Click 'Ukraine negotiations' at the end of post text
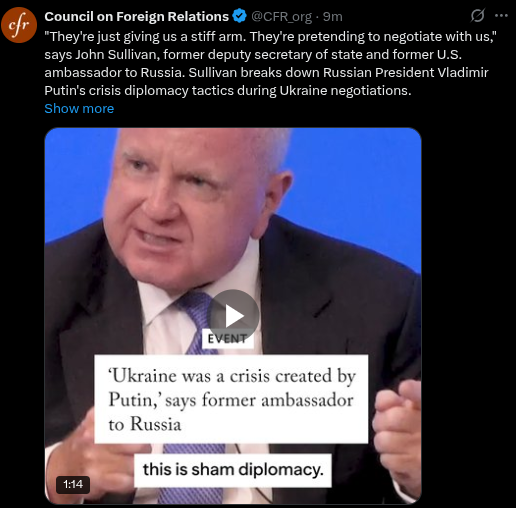516x508 pixels. pyautogui.click(x=345, y=90)
